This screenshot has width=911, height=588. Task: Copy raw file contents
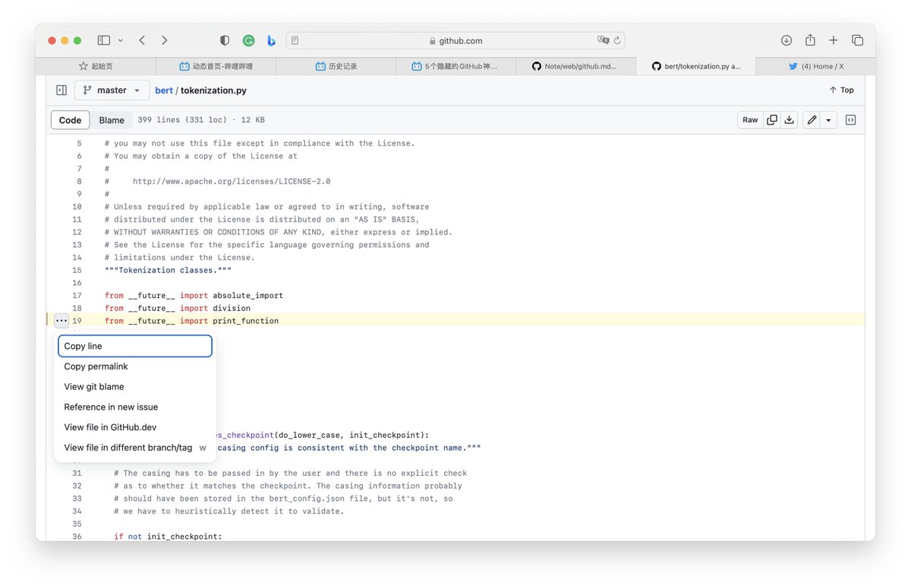(x=771, y=120)
